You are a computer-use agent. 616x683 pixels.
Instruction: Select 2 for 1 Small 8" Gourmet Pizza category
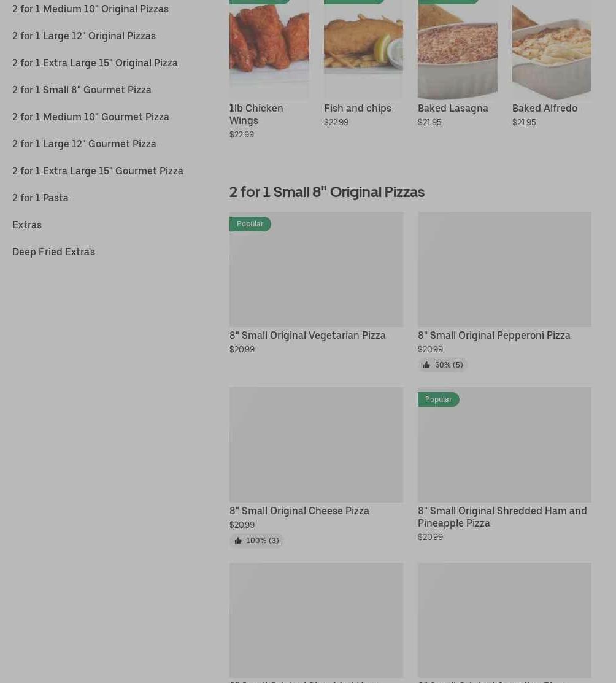click(82, 90)
